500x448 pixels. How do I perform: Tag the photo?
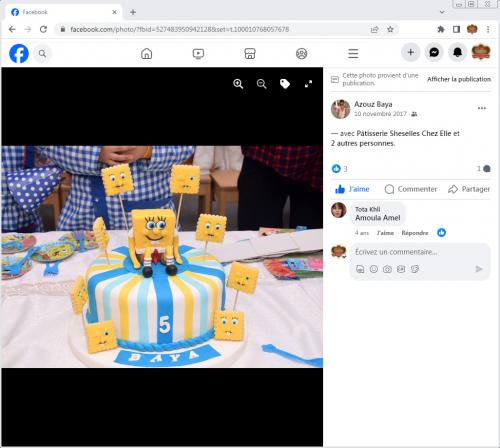click(285, 84)
